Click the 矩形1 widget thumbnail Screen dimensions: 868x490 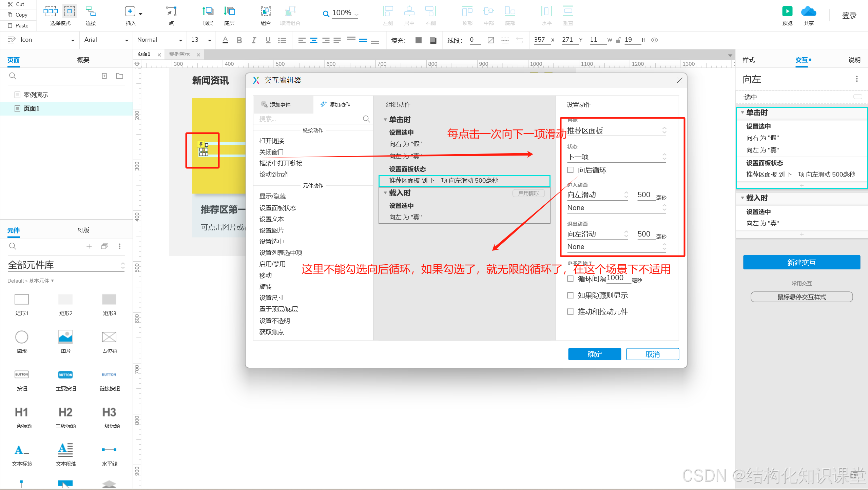point(22,300)
